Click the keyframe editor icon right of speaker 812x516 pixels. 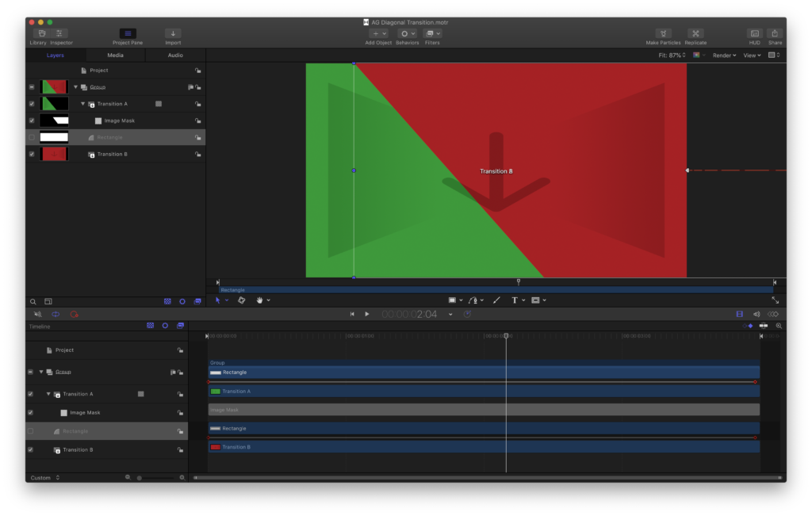pos(773,314)
